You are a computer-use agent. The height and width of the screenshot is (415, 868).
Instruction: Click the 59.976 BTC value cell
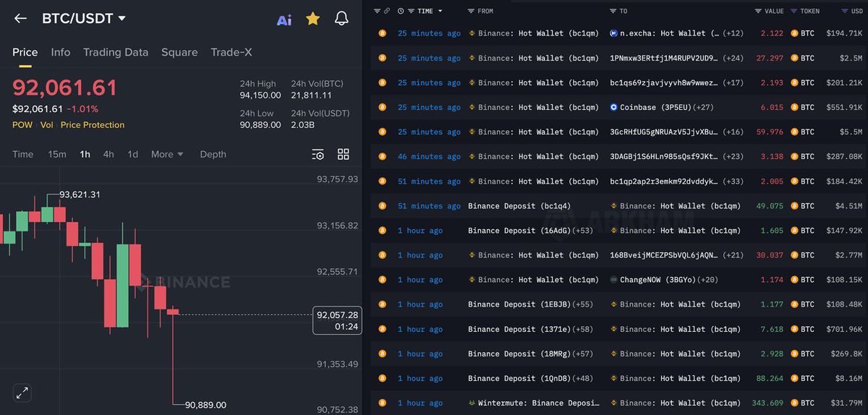pyautogui.click(x=770, y=132)
